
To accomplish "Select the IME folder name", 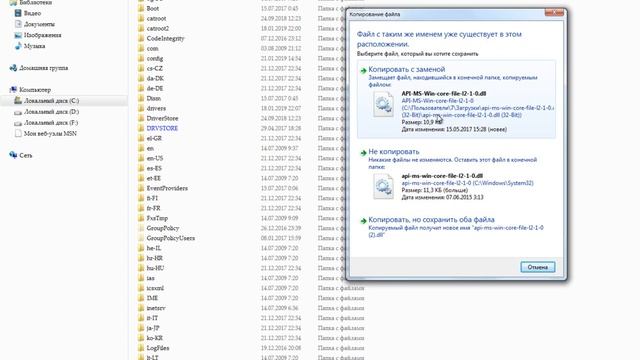I will (152, 298).
